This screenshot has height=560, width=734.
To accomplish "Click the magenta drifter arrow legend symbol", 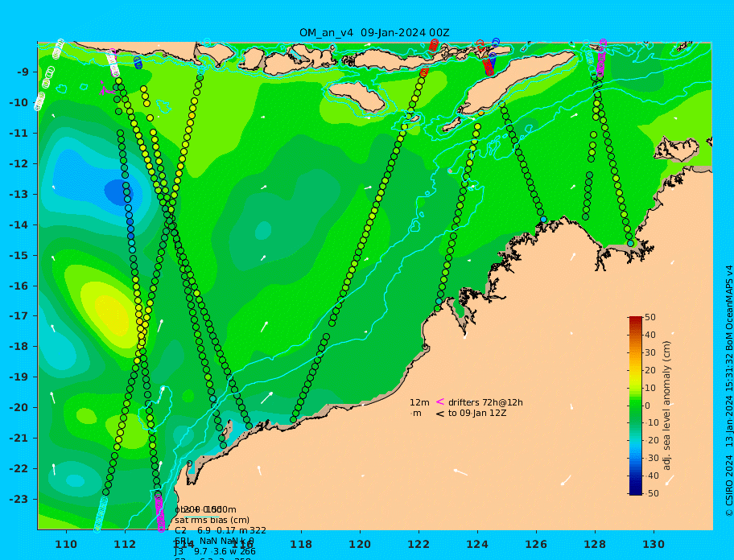I will click(x=440, y=401).
